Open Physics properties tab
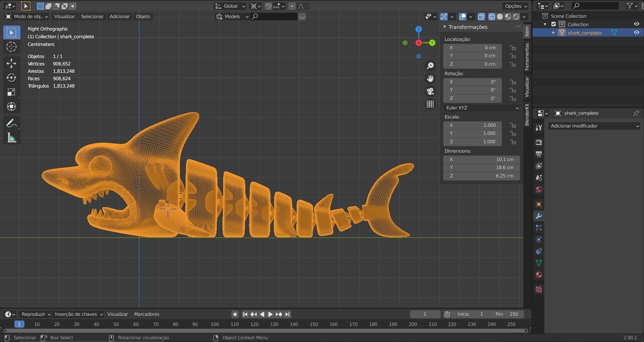The width and height of the screenshot is (644, 342). 539,239
